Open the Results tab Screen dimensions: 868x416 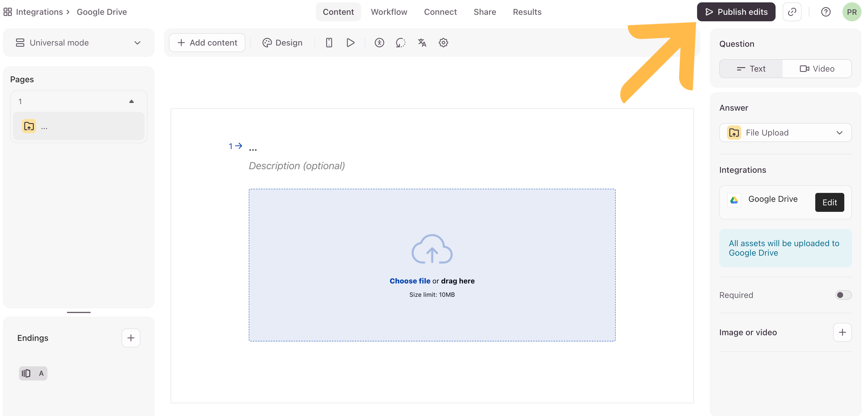[527, 12]
